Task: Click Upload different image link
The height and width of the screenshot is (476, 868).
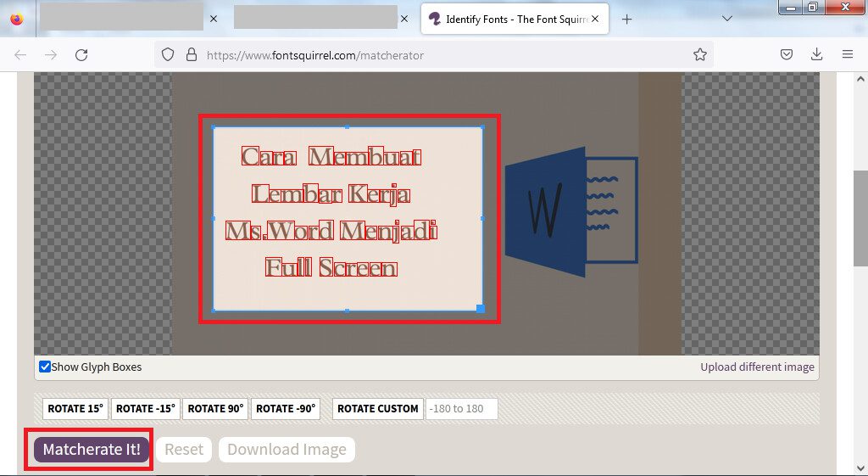Action: (757, 367)
